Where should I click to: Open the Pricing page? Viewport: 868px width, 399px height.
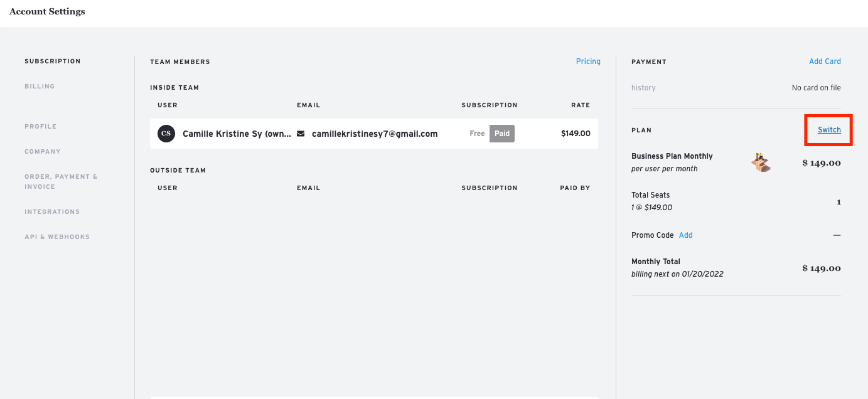(x=588, y=61)
